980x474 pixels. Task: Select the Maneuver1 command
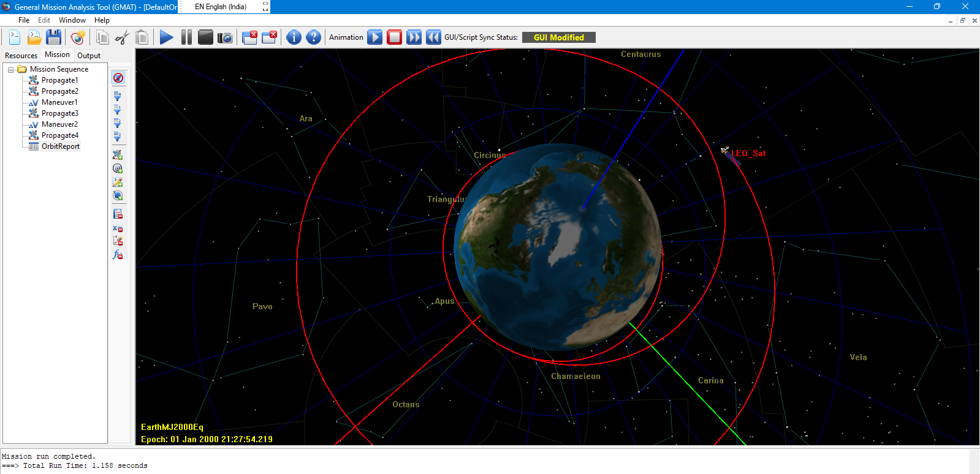(x=59, y=102)
